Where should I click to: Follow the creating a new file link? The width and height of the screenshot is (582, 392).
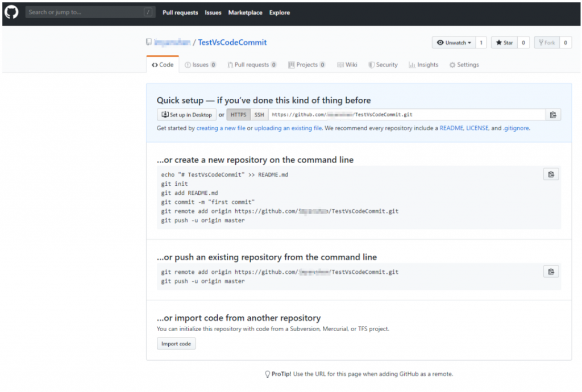[221, 128]
